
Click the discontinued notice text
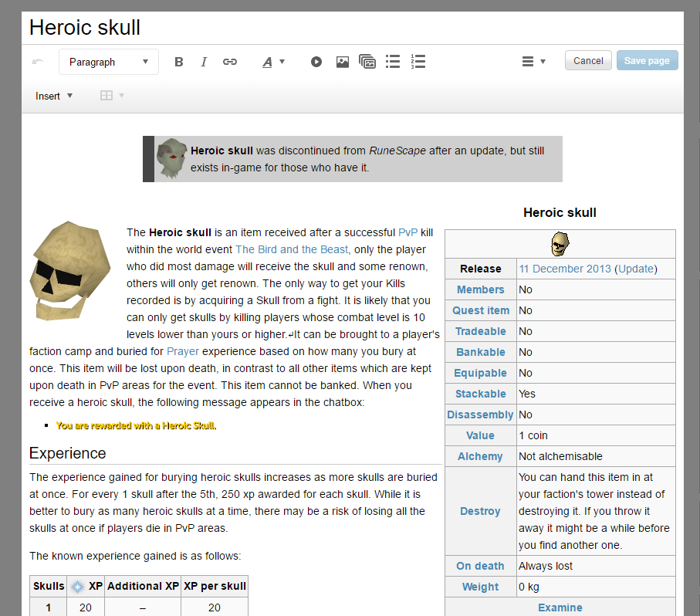tap(367, 159)
